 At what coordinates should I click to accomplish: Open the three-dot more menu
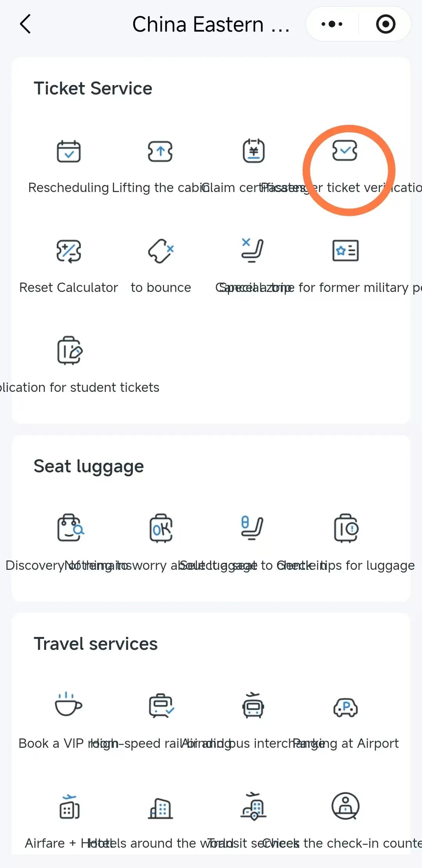(332, 24)
